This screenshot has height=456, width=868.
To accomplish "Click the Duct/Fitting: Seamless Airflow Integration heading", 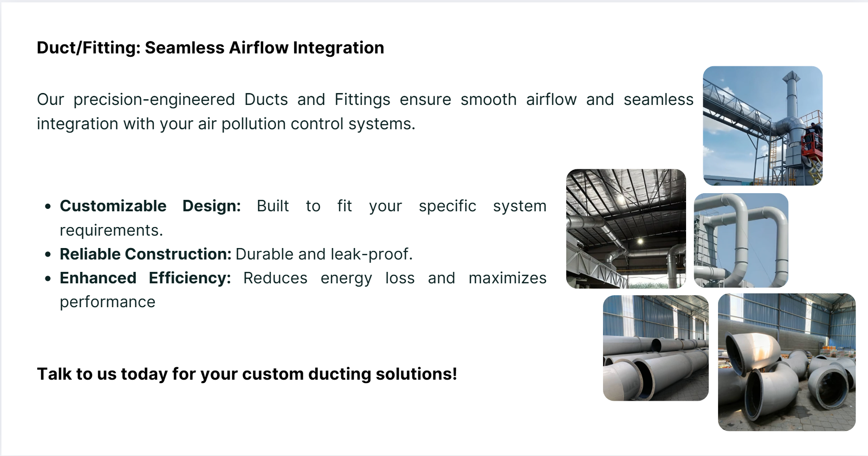I will point(211,48).
